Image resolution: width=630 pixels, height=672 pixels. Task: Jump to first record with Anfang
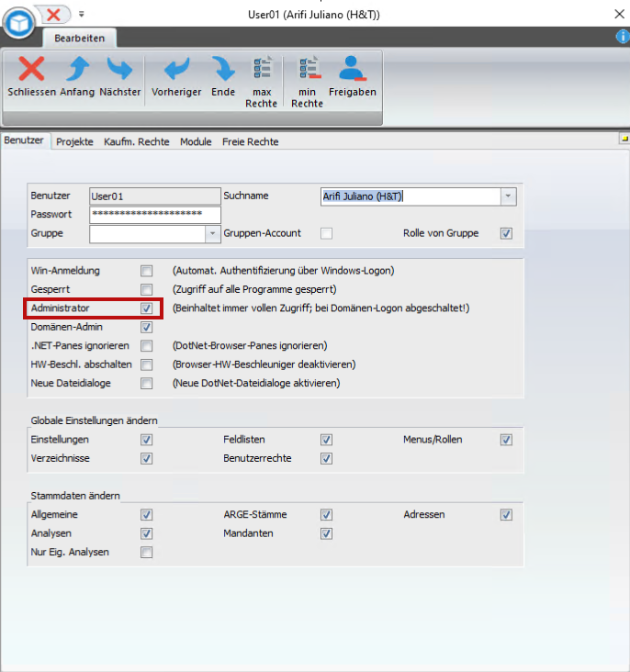(77, 70)
